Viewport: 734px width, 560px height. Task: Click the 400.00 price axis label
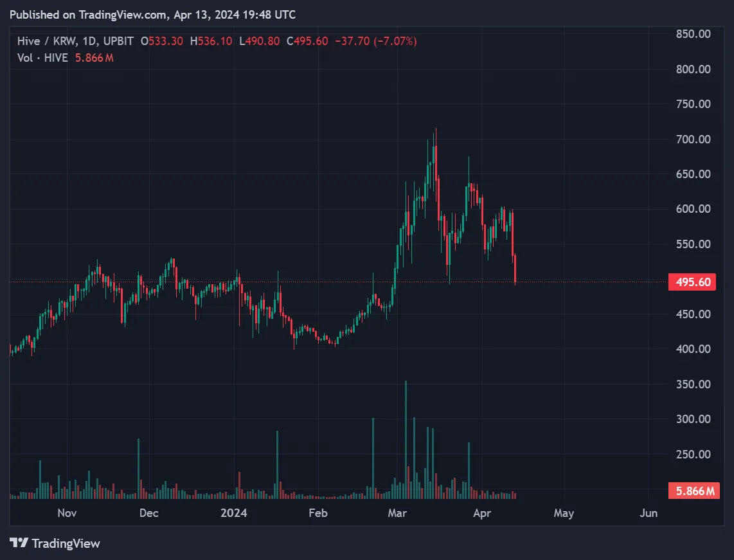694,349
